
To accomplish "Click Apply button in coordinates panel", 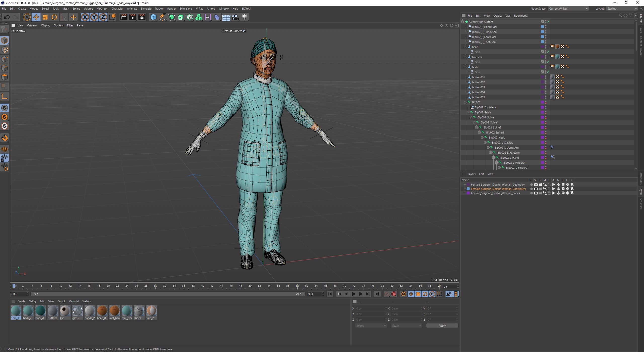I will [x=441, y=326].
